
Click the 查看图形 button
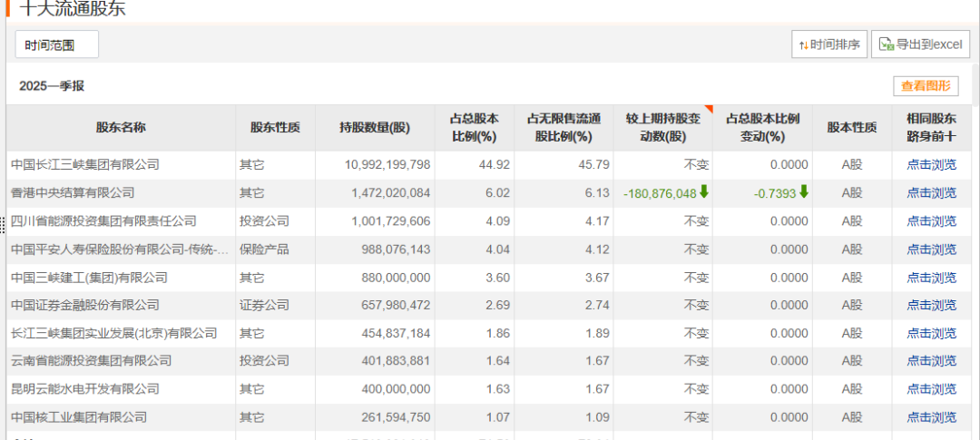point(926,86)
